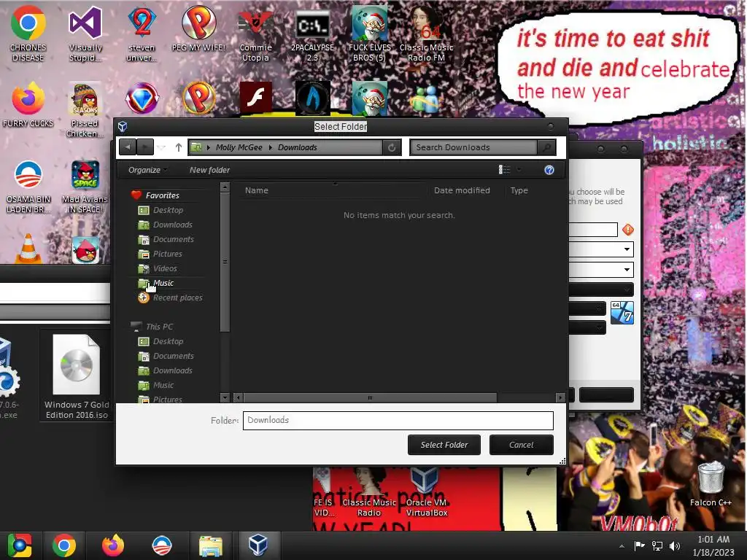Click the Folder name input field
The image size is (747, 560).
click(x=398, y=421)
